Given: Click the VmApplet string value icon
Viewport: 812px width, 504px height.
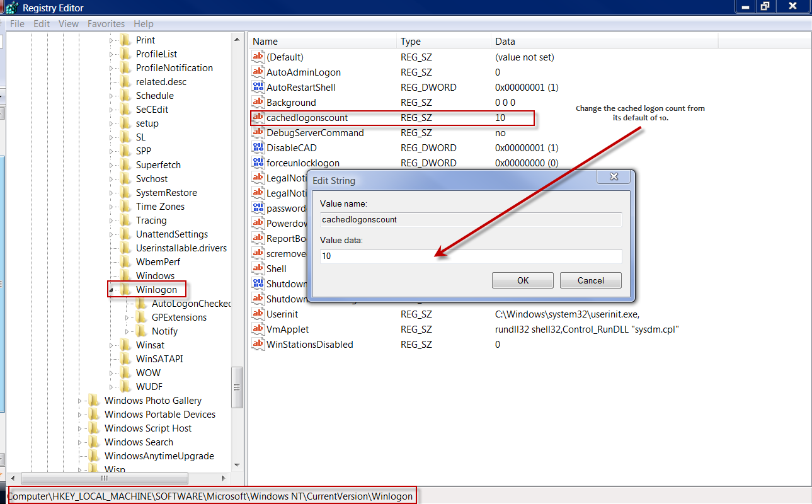Looking at the screenshot, I should coord(258,329).
